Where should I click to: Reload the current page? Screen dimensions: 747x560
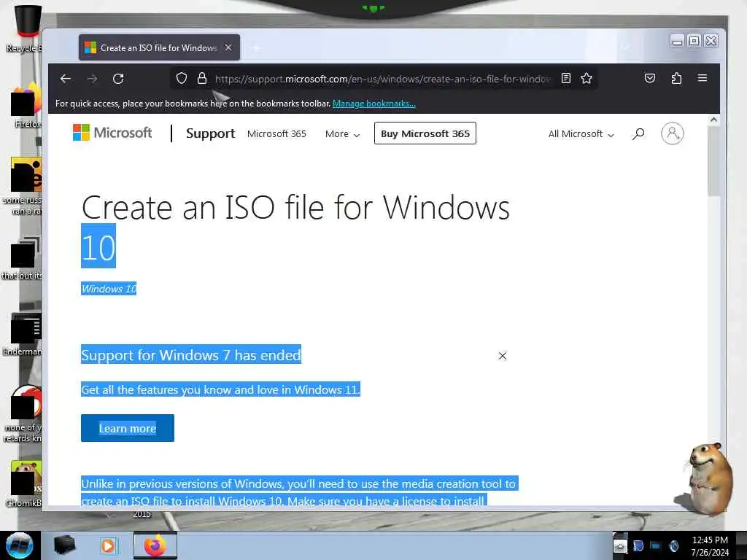coord(118,79)
